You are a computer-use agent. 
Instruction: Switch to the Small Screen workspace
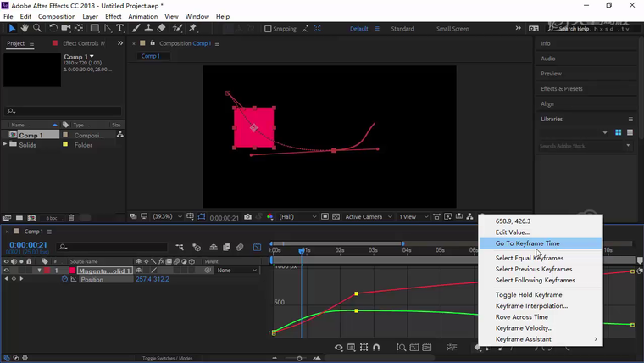tap(452, 29)
